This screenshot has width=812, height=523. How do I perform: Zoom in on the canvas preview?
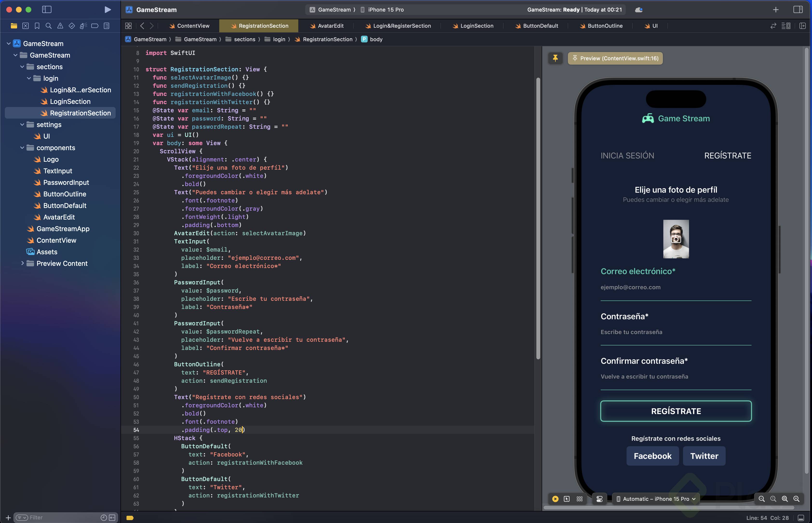(x=796, y=499)
